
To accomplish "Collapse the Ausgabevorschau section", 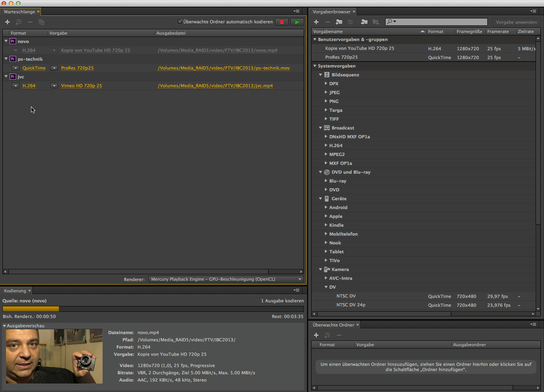I will point(4,326).
